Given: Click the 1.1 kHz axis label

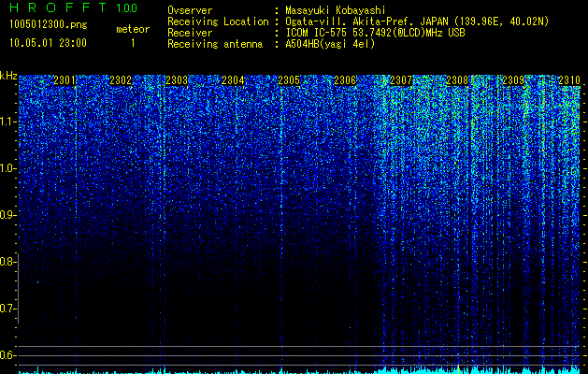Looking at the screenshot, I should [x=8, y=122].
